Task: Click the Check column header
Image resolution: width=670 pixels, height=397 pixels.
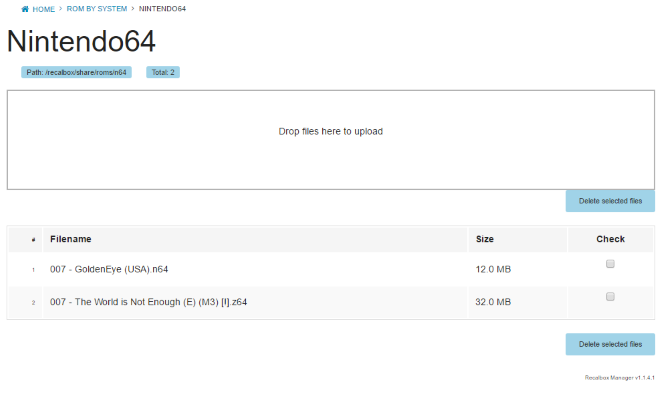Action: (x=611, y=239)
